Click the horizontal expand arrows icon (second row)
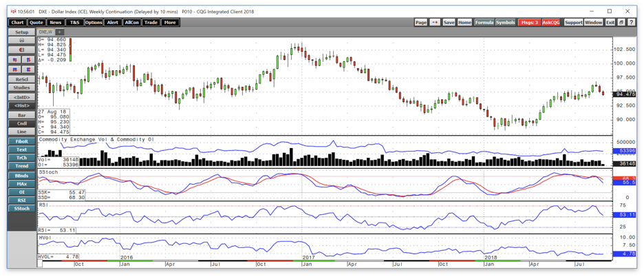This screenshot has width=644, height=277. coord(14,70)
